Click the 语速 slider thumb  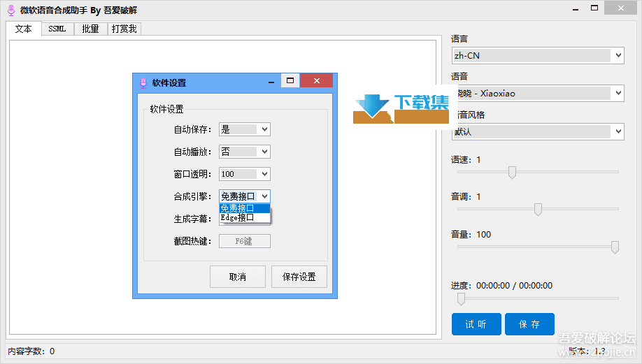[512, 172]
